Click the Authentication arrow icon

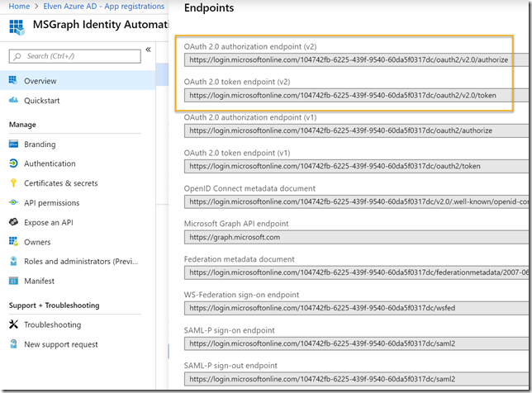point(13,163)
